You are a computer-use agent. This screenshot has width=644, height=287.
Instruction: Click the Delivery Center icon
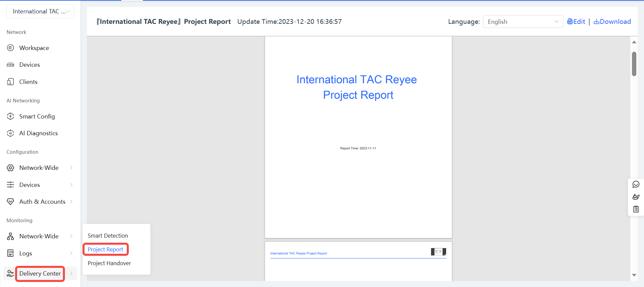tap(10, 274)
